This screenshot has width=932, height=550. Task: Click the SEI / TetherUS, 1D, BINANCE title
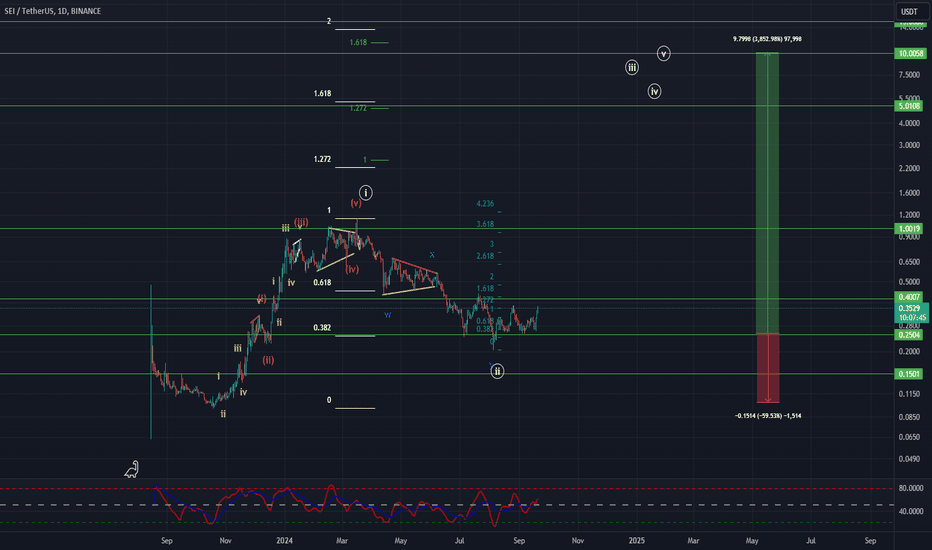tap(53, 11)
